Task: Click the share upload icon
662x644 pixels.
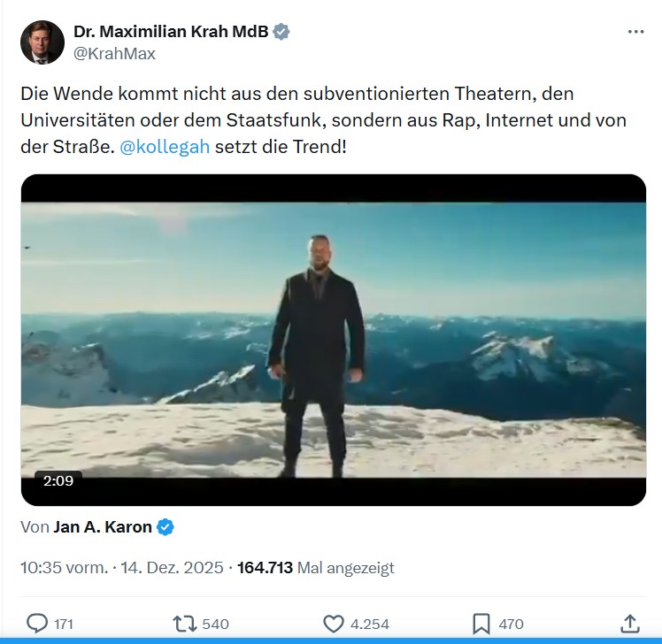Action: click(x=629, y=624)
